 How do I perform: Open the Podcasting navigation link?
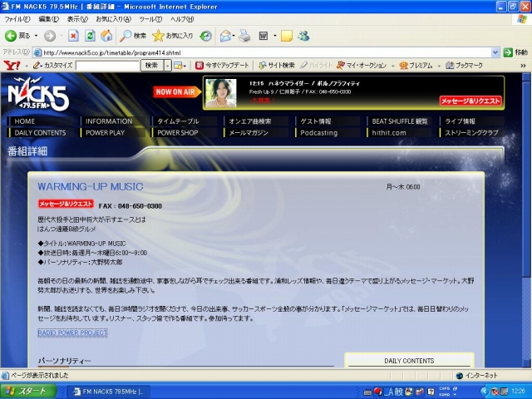click(318, 133)
